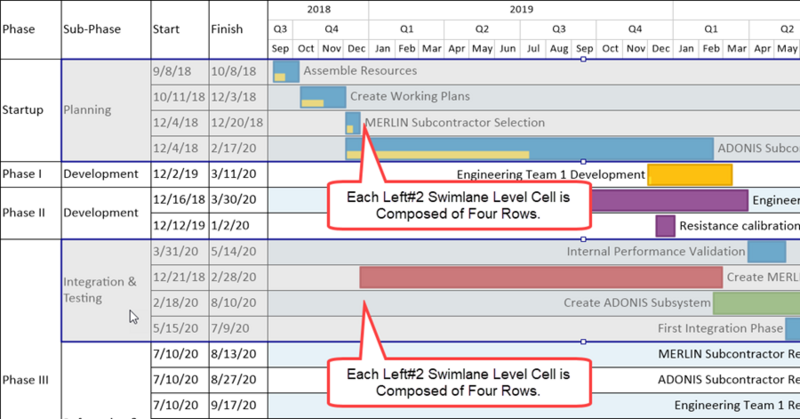Viewport: 800px width, 419px height.
Task: Click the Integration & Testing swimlane cell
Action: click(x=106, y=290)
